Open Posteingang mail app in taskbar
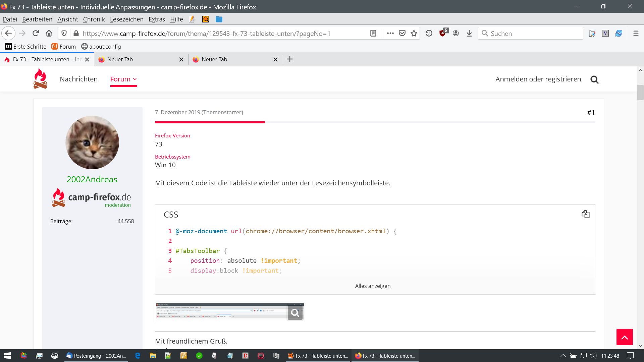 [96, 356]
